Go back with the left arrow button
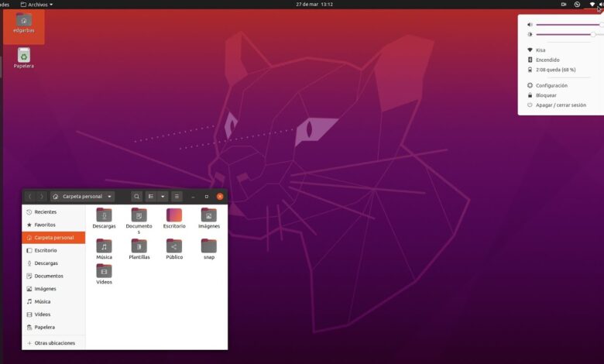The width and height of the screenshot is (604, 364). (29, 197)
